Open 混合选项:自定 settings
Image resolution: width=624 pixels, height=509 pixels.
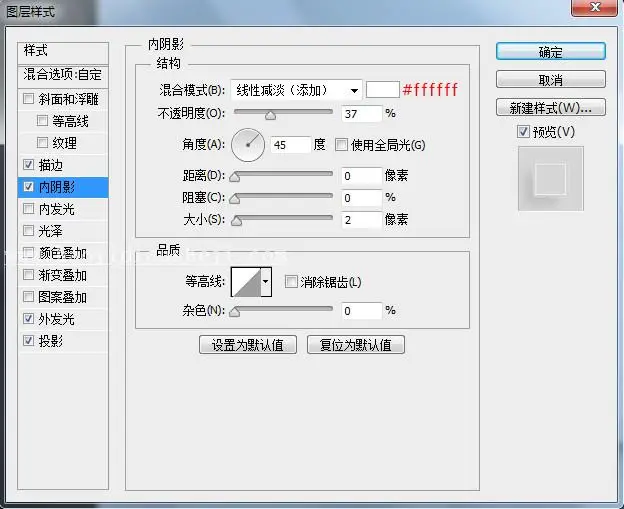[x=63, y=75]
